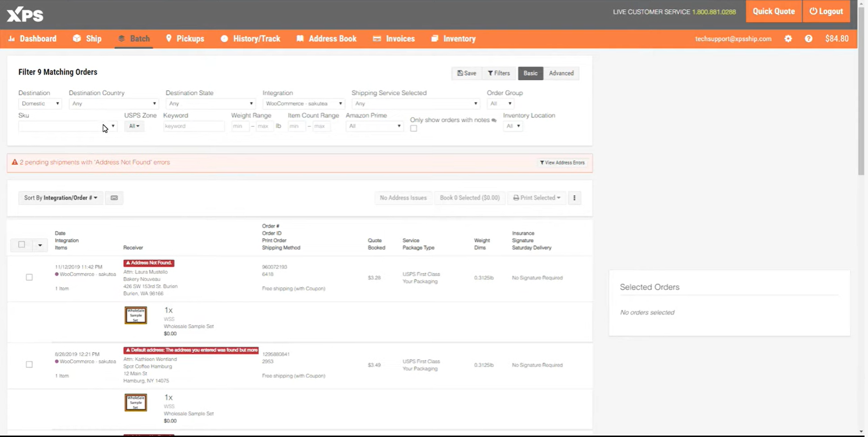The image size is (868, 437).
Task: Click the Quick Quote button
Action: click(x=773, y=11)
